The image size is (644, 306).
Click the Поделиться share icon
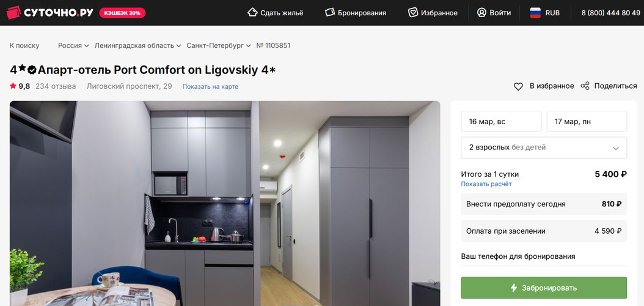(x=585, y=86)
